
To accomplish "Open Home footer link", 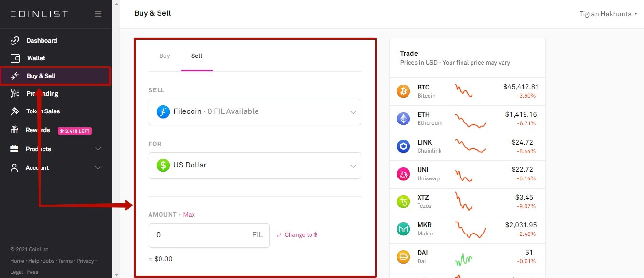I will click(x=17, y=261).
